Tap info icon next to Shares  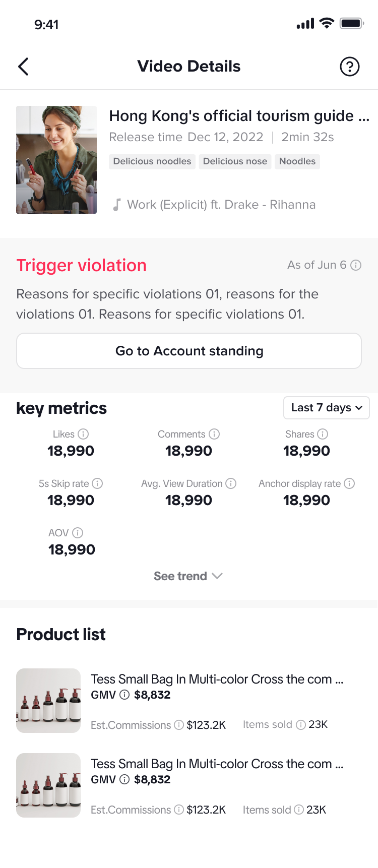click(323, 434)
